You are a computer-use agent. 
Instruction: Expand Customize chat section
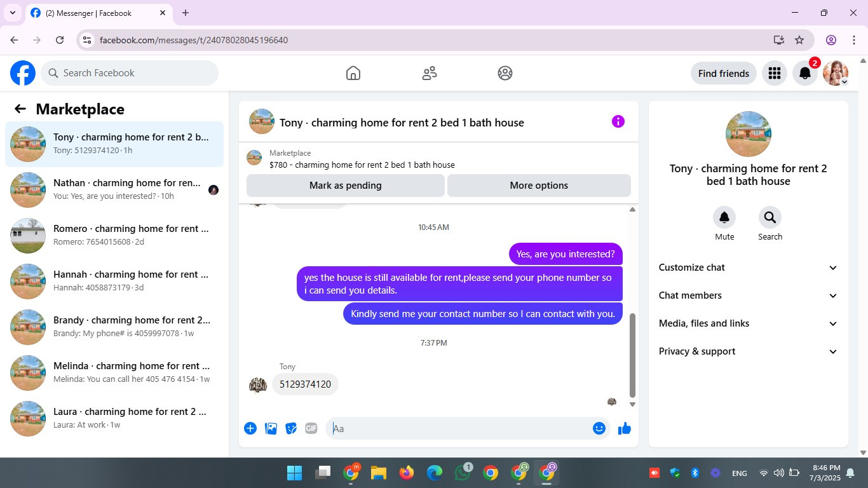click(x=749, y=268)
